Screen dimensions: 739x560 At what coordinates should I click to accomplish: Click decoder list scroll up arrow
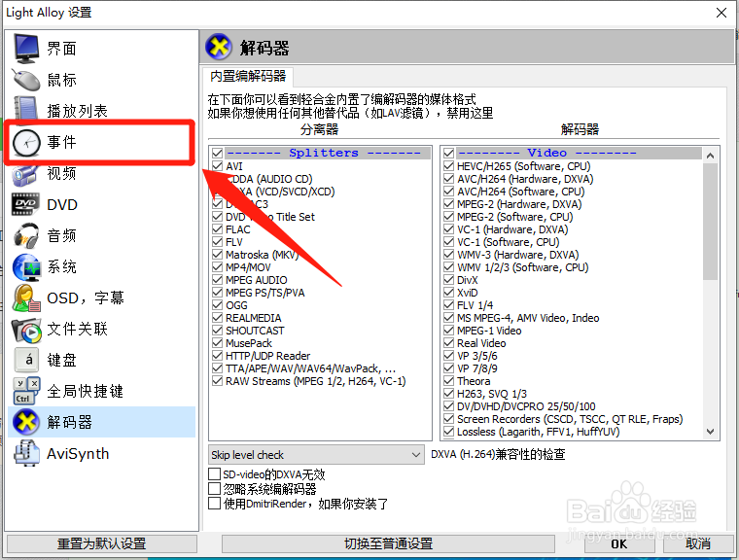[x=710, y=156]
